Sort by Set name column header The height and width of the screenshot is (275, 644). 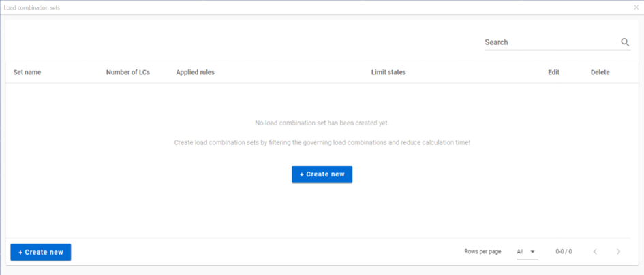[27, 72]
